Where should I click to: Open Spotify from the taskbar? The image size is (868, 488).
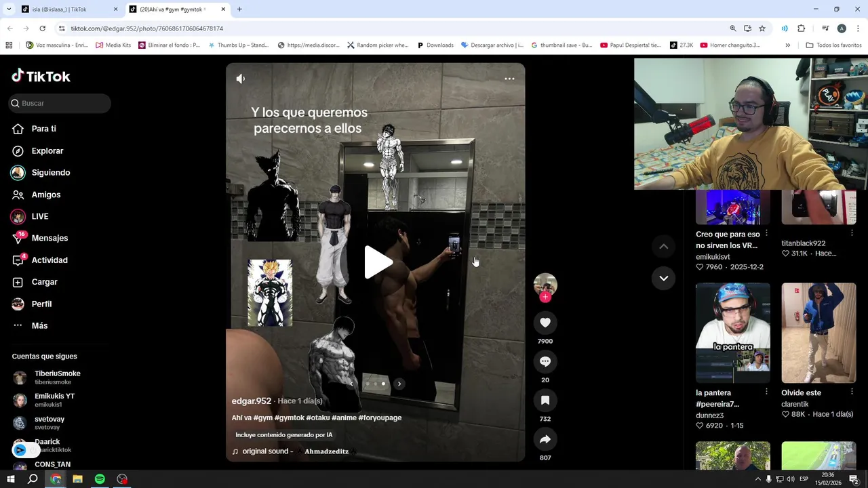100,479
